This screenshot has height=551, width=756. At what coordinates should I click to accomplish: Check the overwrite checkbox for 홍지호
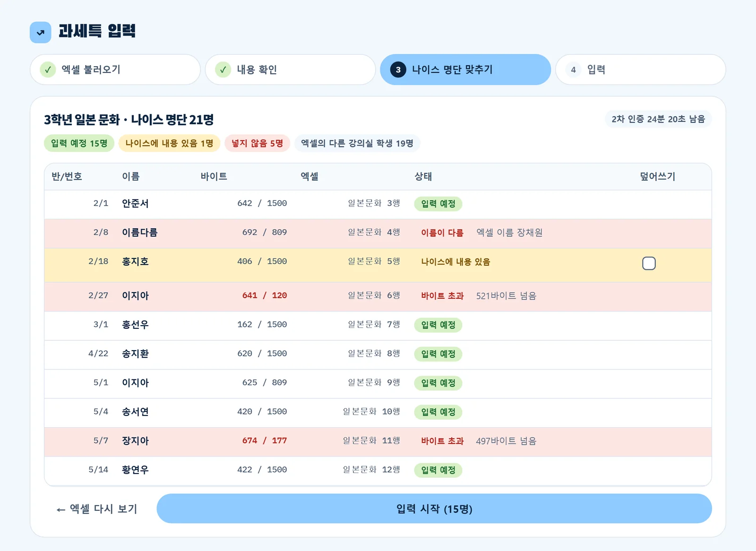coord(649,263)
